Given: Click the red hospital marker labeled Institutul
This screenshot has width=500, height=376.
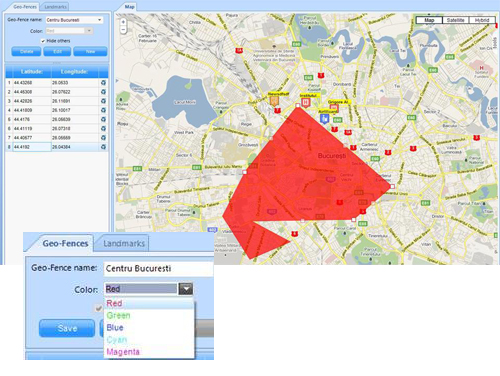Looking at the screenshot, I should click(306, 102).
